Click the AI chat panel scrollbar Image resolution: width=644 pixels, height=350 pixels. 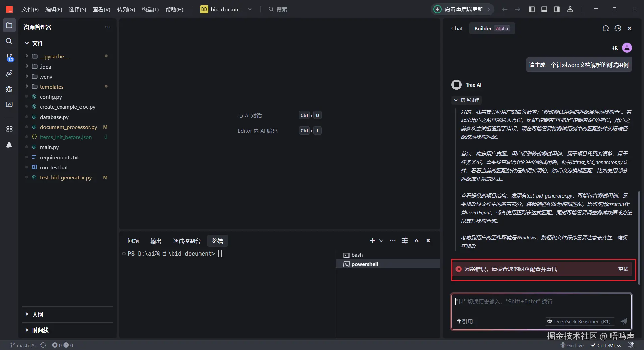[x=639, y=235]
